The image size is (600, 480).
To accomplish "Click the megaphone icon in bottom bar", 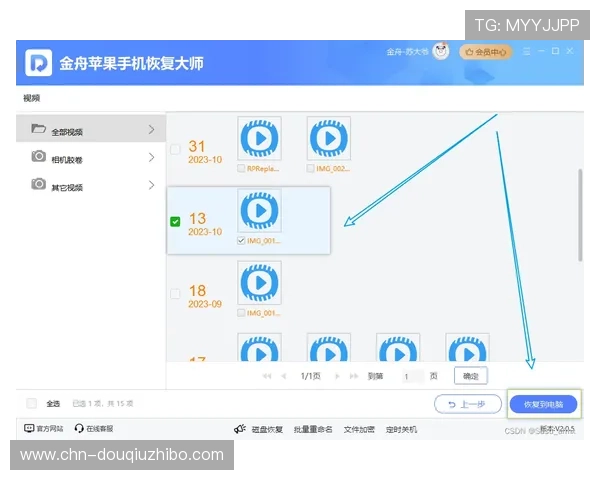I will [x=240, y=429].
